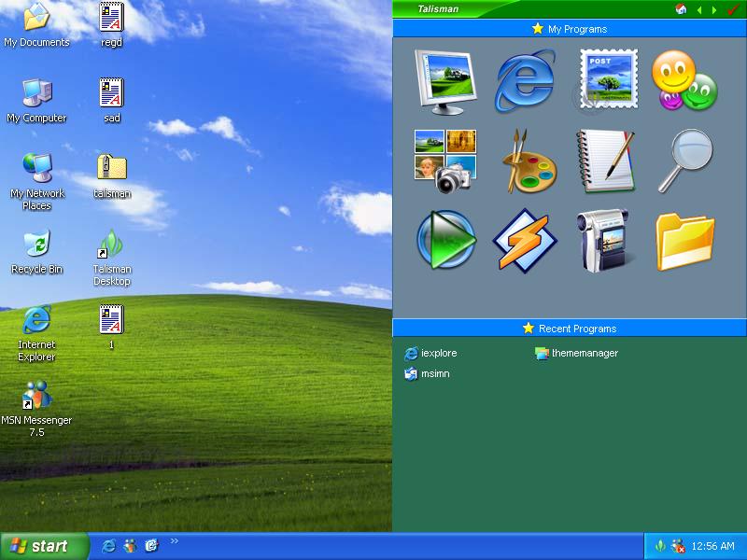Click the magnifying glass search icon

[x=685, y=161]
